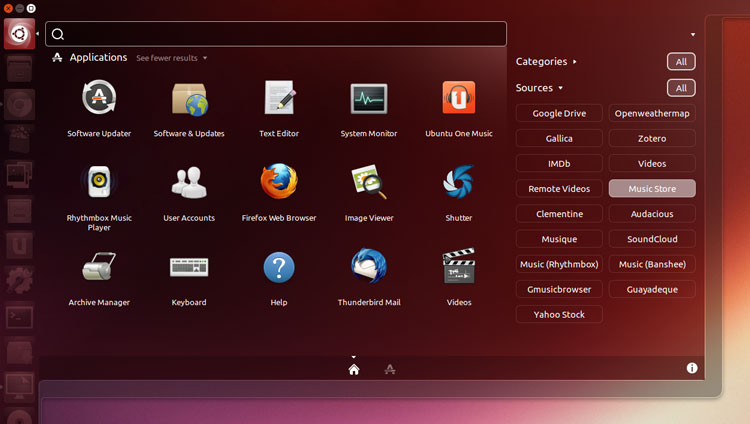Deselect the Music Store source filter
Viewport: 750px width, 424px height.
(652, 189)
